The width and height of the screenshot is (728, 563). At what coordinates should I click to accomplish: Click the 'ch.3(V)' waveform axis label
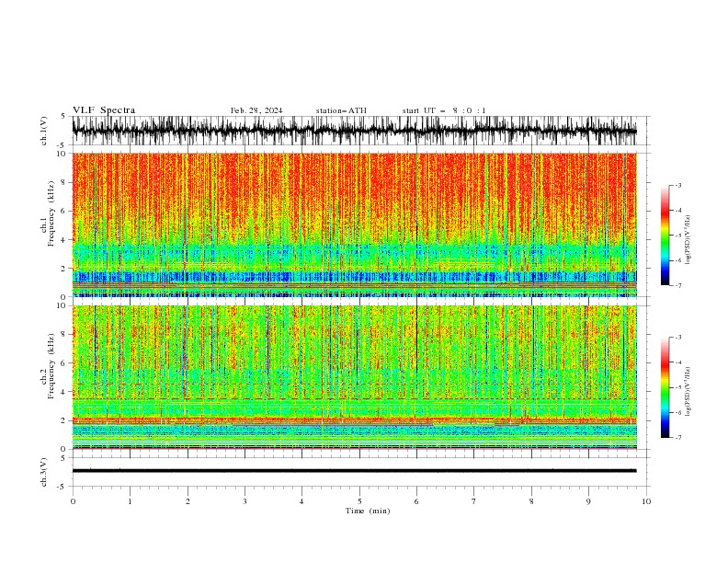(x=44, y=472)
